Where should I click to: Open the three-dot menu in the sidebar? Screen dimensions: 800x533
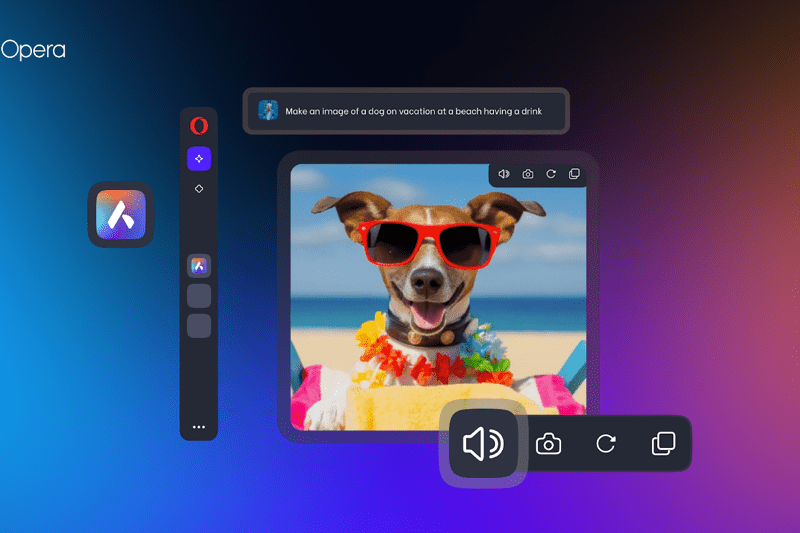(199, 427)
